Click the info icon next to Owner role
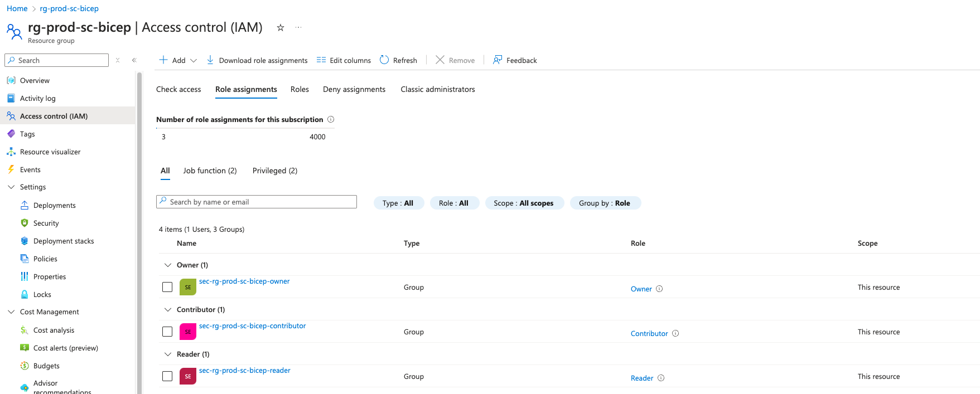 pyautogui.click(x=659, y=289)
